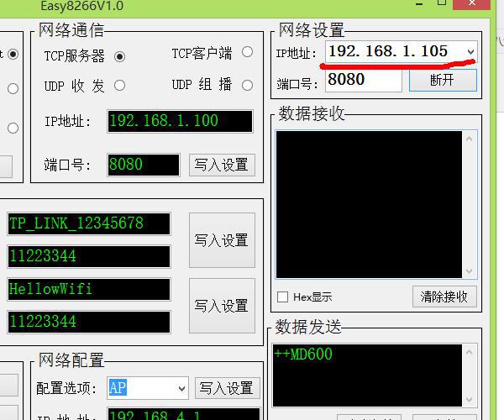Click the 数据发送 scrollbar up arrow
Image resolution: width=504 pixels, height=420 pixels.
coord(470,352)
